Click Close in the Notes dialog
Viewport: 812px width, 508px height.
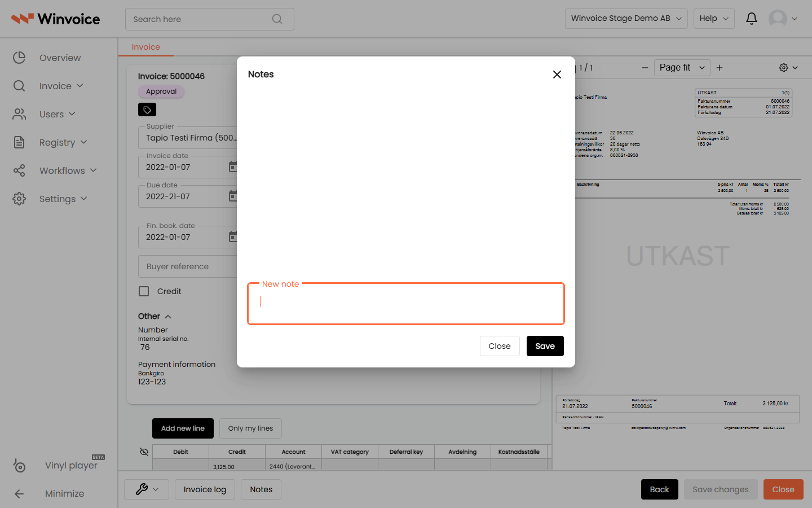click(500, 346)
